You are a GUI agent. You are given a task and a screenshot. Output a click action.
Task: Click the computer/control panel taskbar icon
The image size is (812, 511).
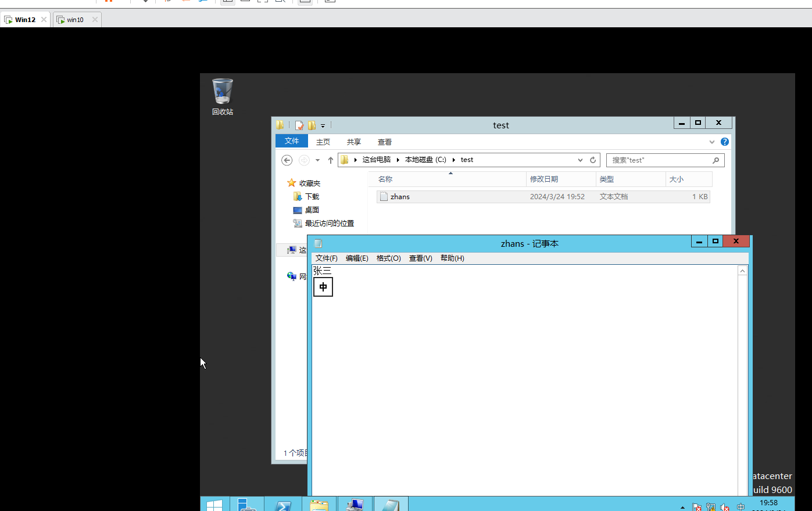pyautogui.click(x=355, y=504)
